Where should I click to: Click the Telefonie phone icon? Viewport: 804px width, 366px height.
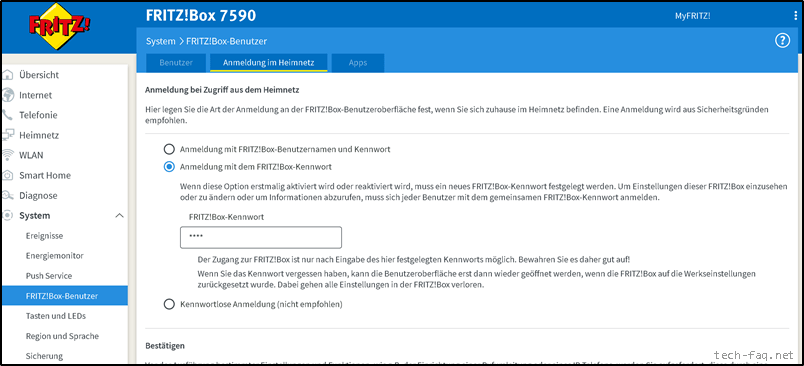(x=7, y=115)
